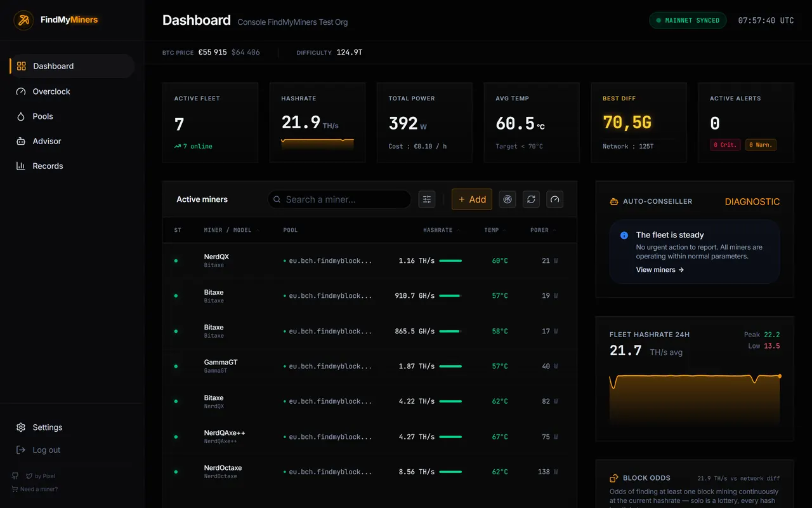Image resolution: width=812 pixels, height=508 pixels.
Task: Click the Bitaxe row showing 4.22 TH/s
Action: click(369, 401)
